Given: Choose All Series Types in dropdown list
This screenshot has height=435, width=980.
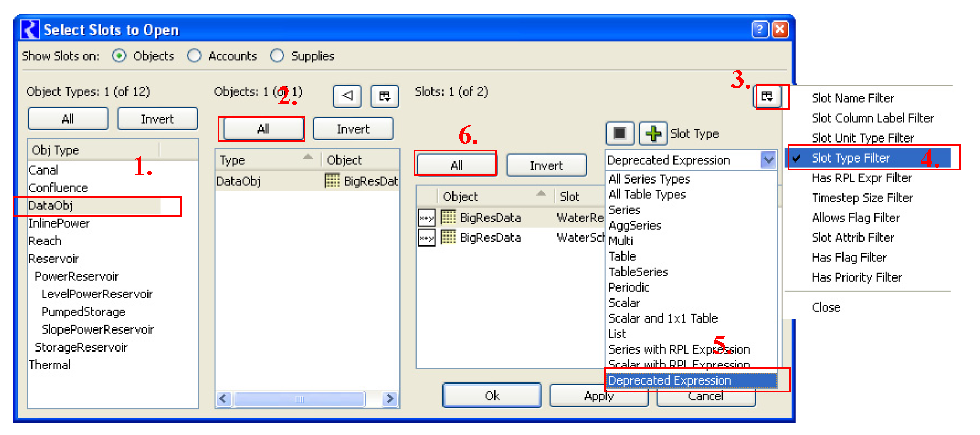Looking at the screenshot, I should [649, 179].
